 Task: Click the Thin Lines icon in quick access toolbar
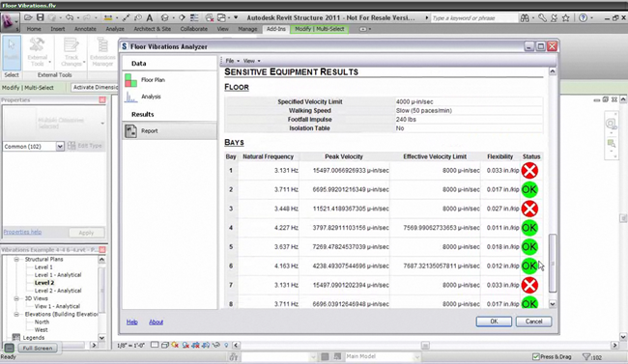pos(194,17)
